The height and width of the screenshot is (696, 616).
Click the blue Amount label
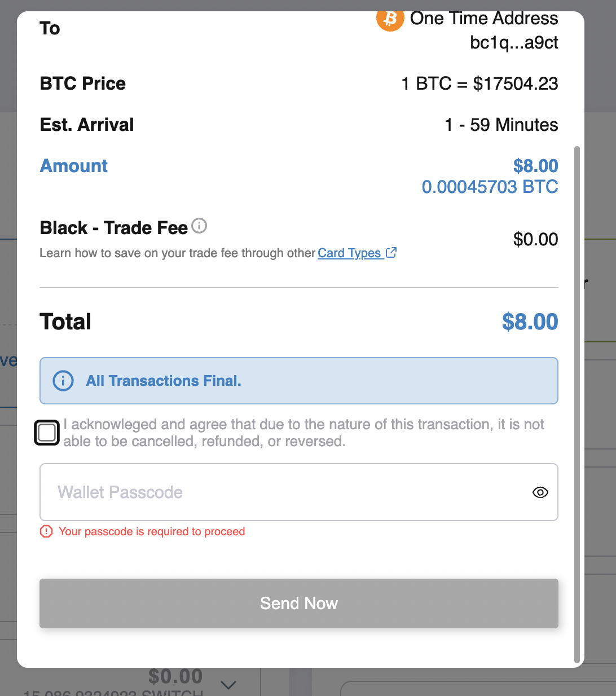pyautogui.click(x=74, y=166)
